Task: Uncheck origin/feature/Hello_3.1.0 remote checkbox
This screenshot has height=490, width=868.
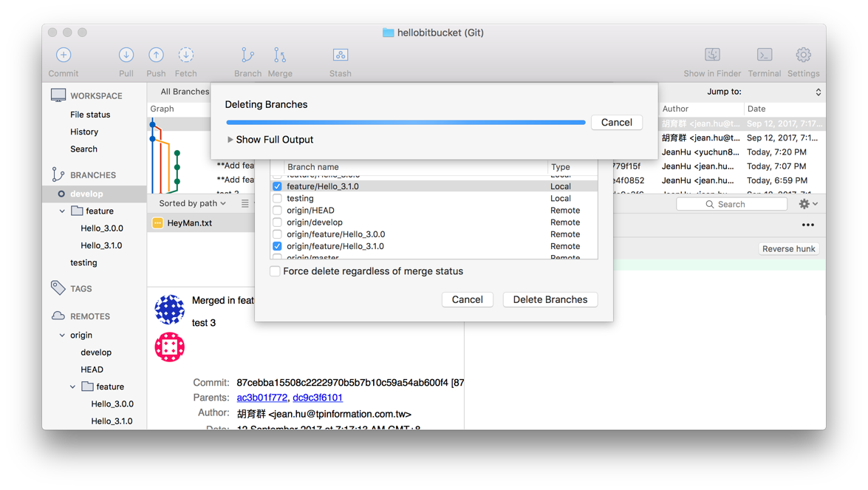Action: (x=277, y=246)
